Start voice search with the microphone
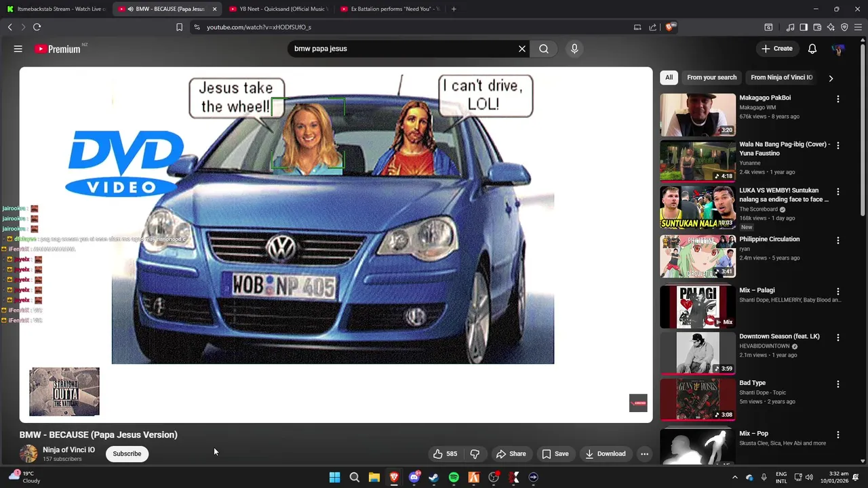The width and height of the screenshot is (868, 488). [x=574, y=49]
